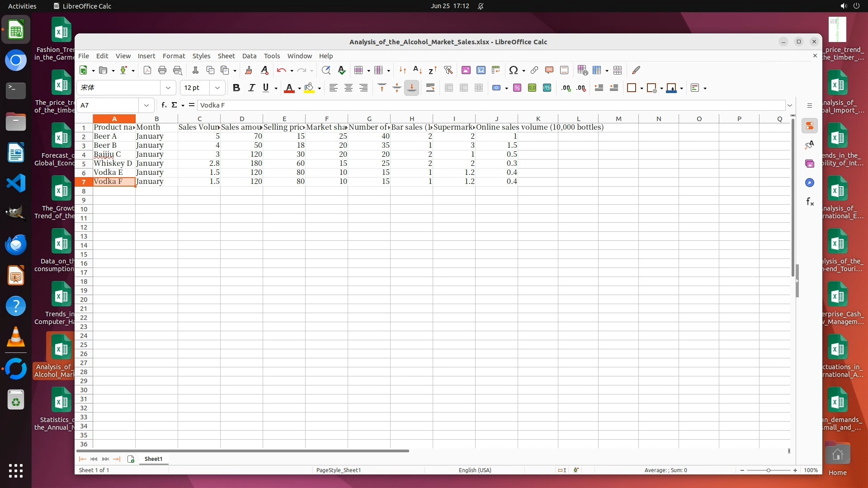Viewport: 868px width, 488px height.
Task: Expand the font size dropdown
Action: coord(217,88)
